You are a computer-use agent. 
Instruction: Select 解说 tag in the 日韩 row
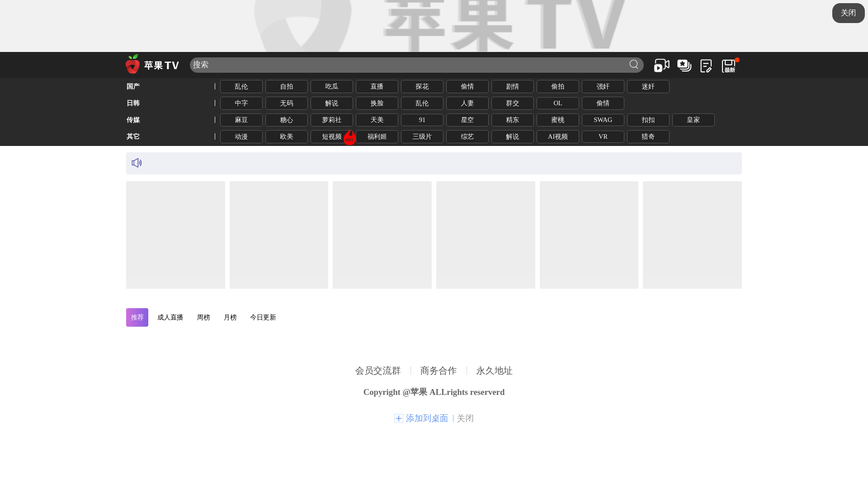click(332, 103)
